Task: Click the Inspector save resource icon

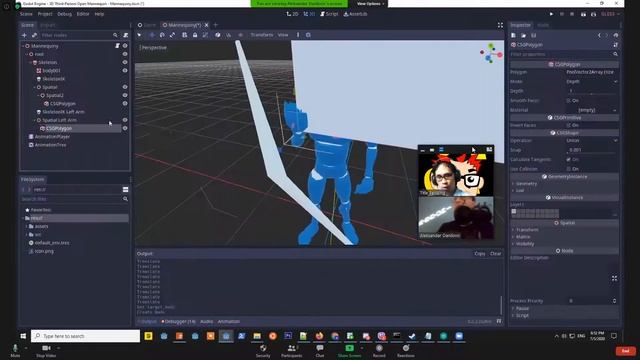Action: pyautogui.click(x=533, y=36)
